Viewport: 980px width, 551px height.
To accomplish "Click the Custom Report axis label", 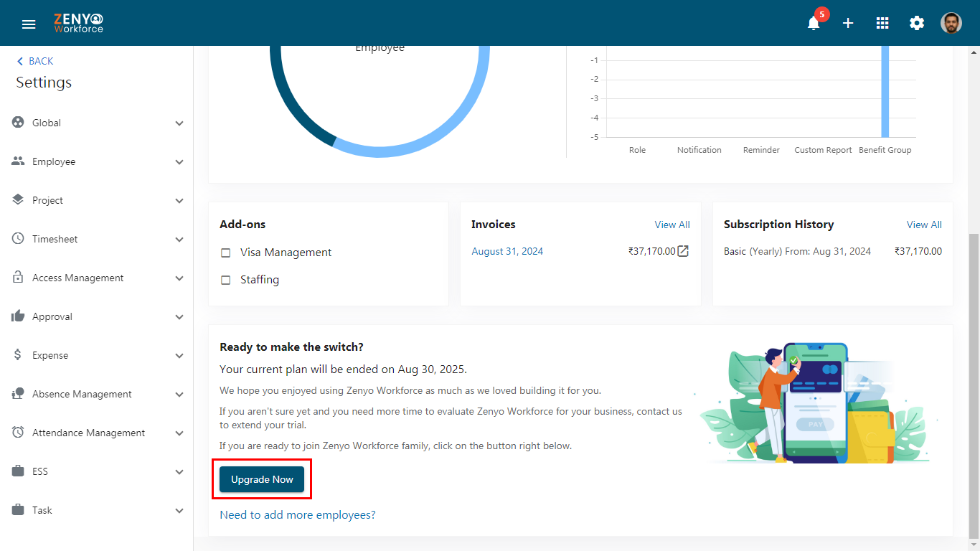I will (823, 150).
